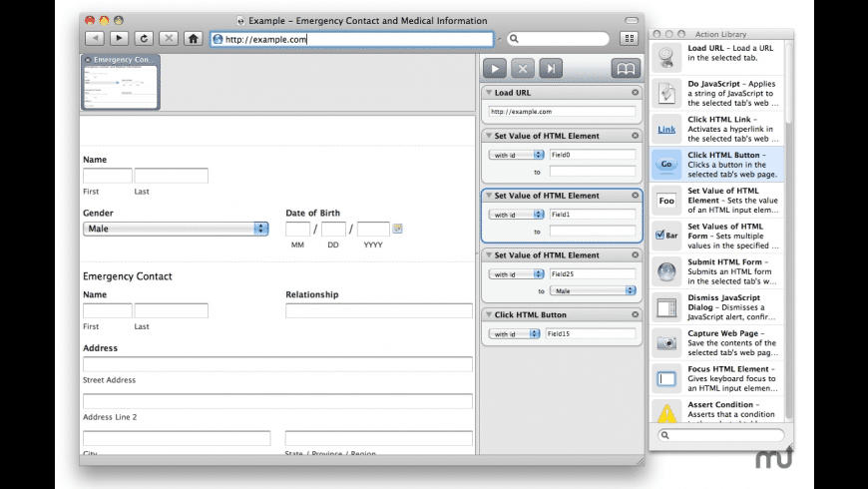
Task: Stop loading with the X toolbar button
Action: coord(169,38)
